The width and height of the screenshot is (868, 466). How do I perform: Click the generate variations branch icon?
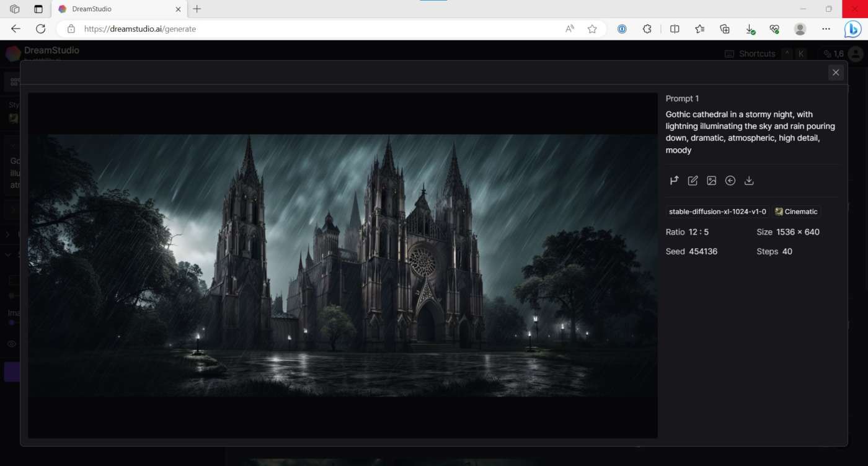tap(674, 181)
